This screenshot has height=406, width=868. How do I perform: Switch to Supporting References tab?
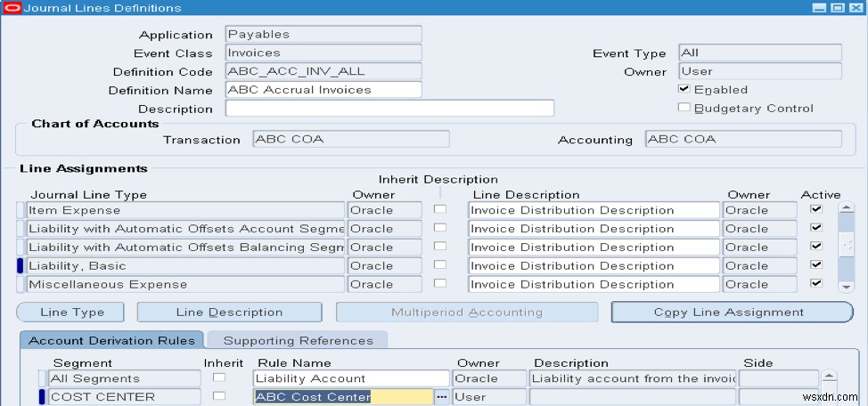coord(298,340)
